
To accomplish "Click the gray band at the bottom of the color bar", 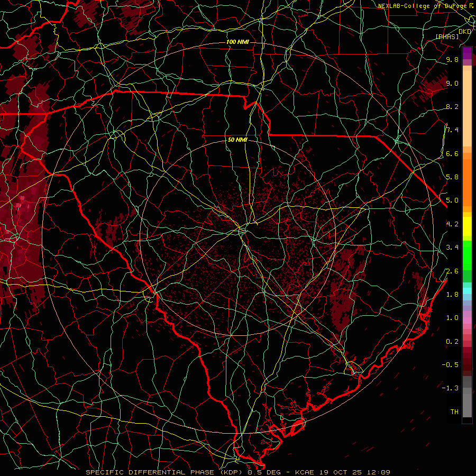I will 467,402.
